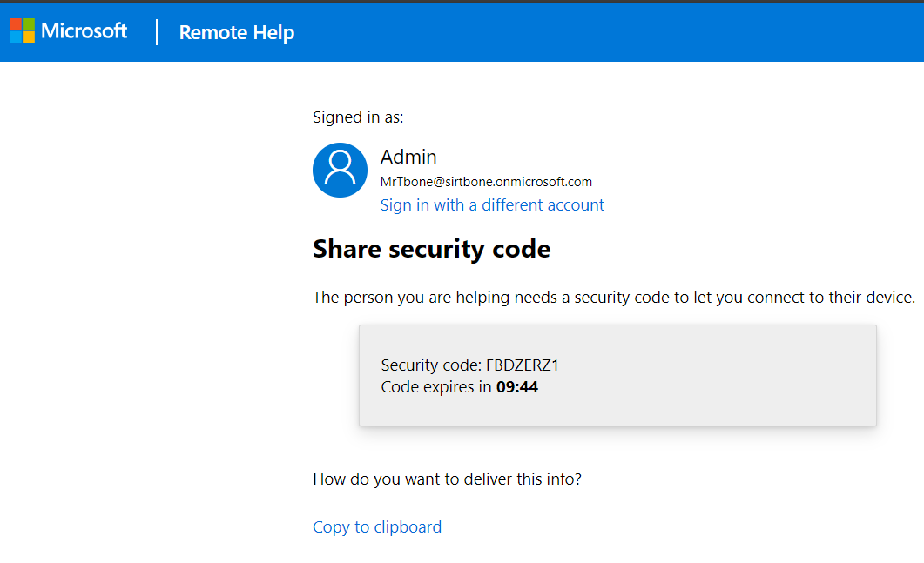Image resolution: width=924 pixels, height=563 pixels.
Task: Click the vertical divider beside Remote Help
Action: point(157,32)
